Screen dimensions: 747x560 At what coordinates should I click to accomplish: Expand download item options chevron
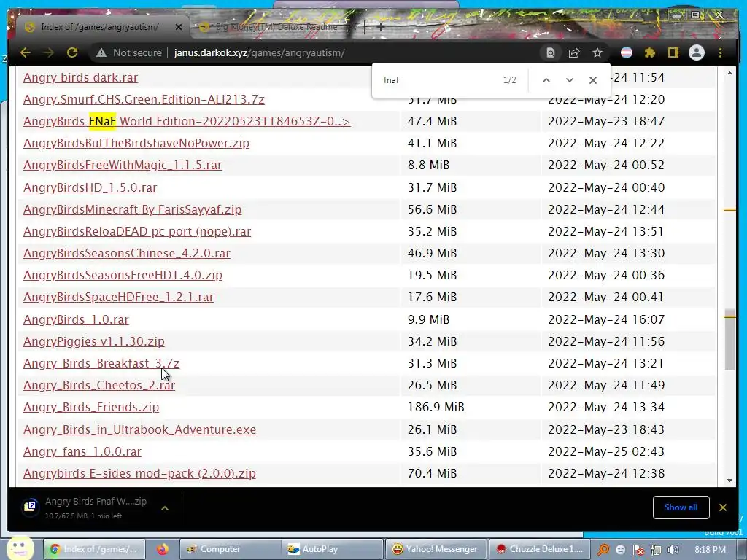165,508
